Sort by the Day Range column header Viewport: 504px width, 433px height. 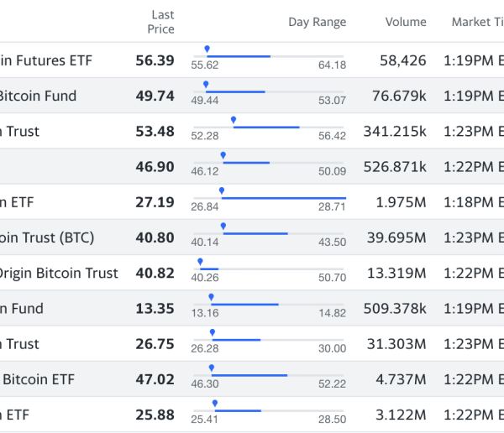pos(317,22)
